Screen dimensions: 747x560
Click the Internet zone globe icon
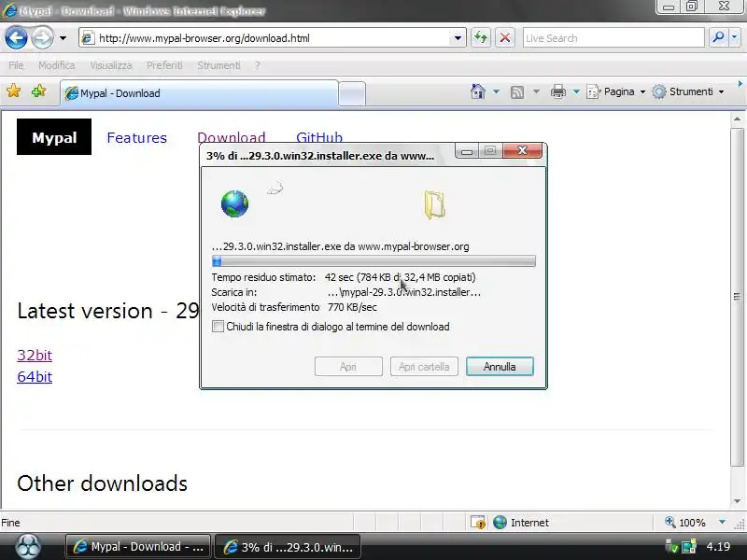pos(500,523)
